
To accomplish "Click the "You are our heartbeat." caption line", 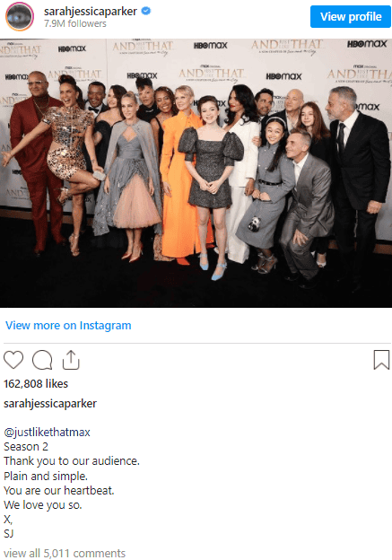I will (x=59, y=490).
